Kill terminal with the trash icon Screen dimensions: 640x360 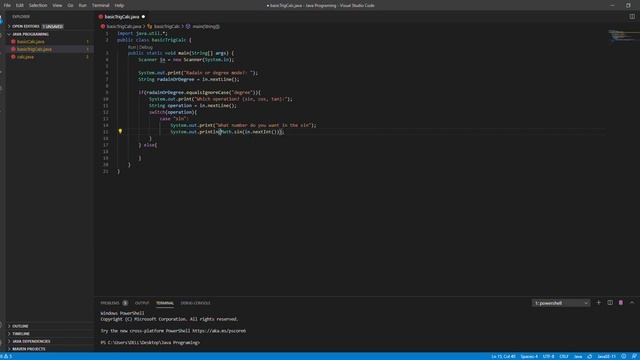point(621,303)
